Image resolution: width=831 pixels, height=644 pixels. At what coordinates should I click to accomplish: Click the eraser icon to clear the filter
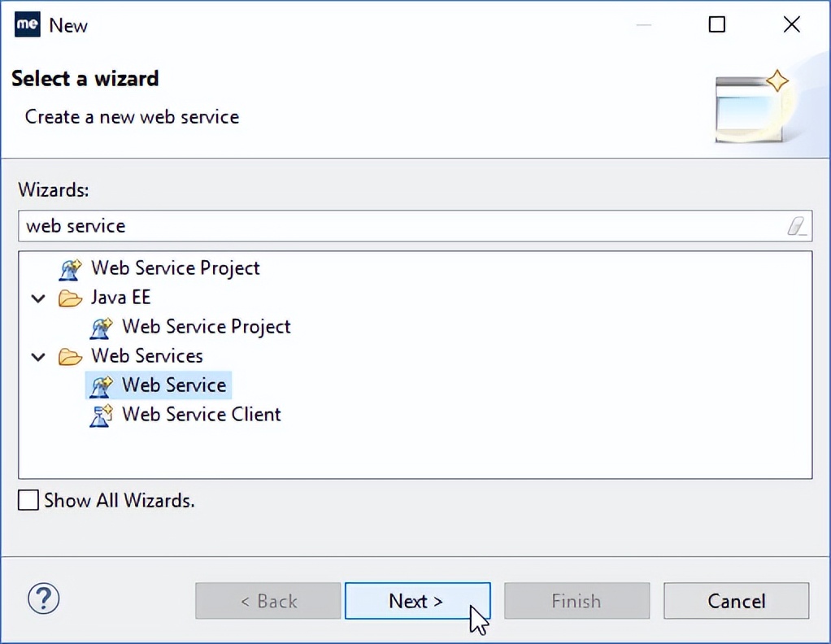tap(798, 226)
